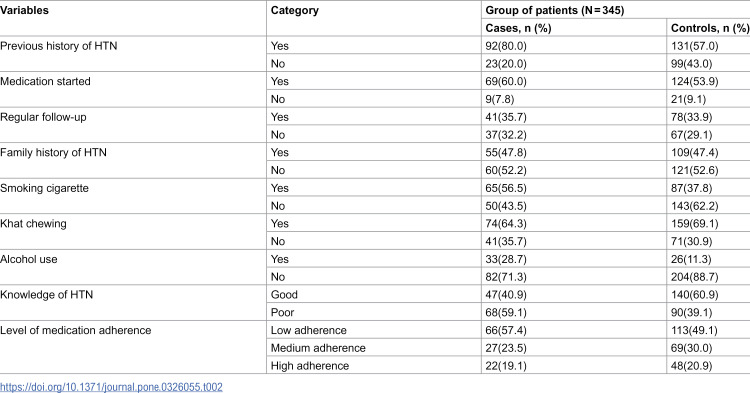
Task: Click the Cases, n (%) subheader
Action: pyautogui.click(x=518, y=28)
